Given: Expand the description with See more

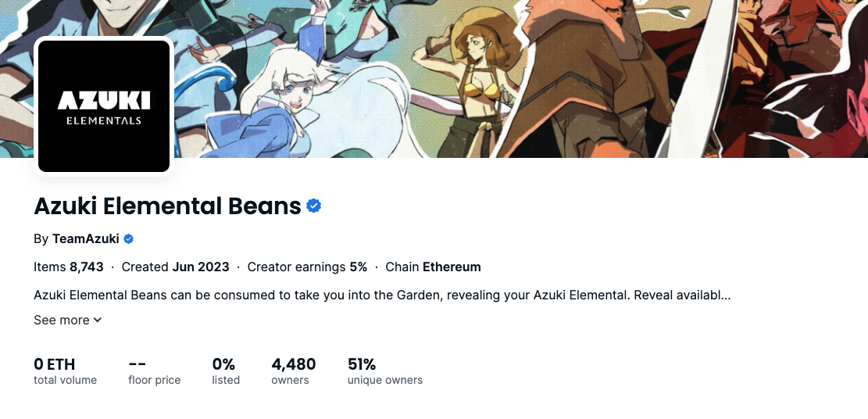Looking at the screenshot, I should [63, 320].
